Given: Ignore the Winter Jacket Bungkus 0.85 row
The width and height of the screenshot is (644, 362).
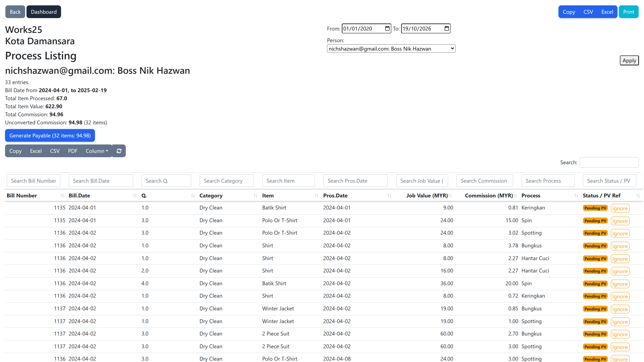Looking at the screenshot, I should (620, 309).
